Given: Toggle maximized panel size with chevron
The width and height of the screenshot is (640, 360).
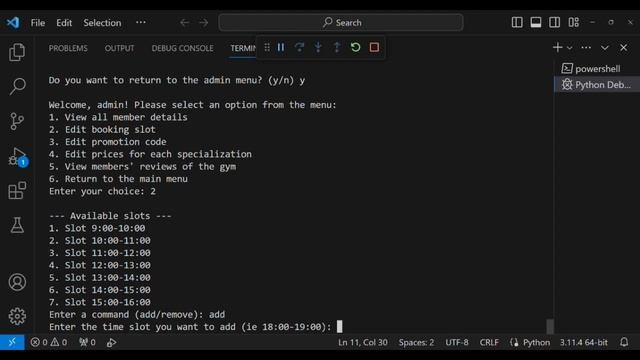Looking at the screenshot, I should tap(605, 48).
